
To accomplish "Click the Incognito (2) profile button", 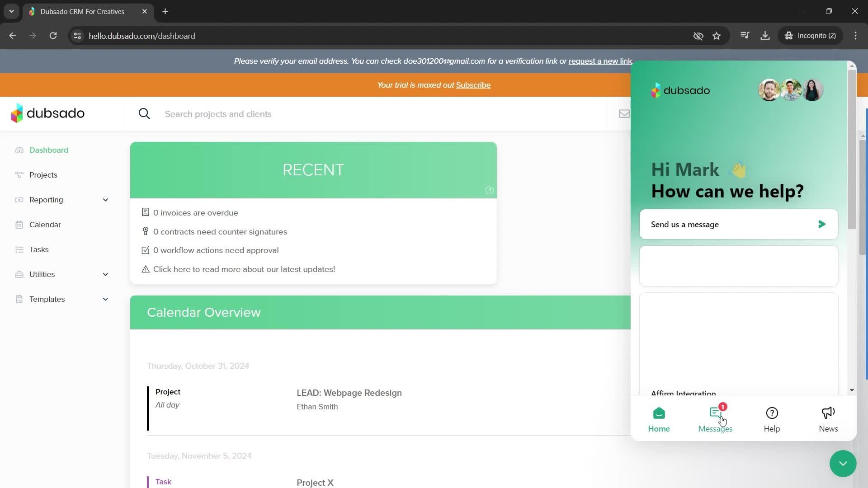I will (811, 36).
